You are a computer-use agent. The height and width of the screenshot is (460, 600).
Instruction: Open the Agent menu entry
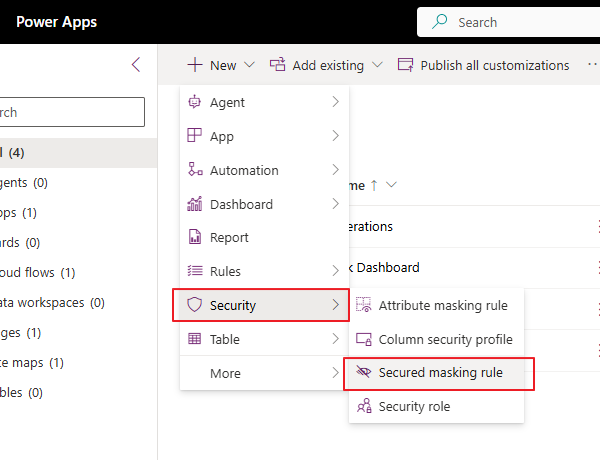click(264, 102)
